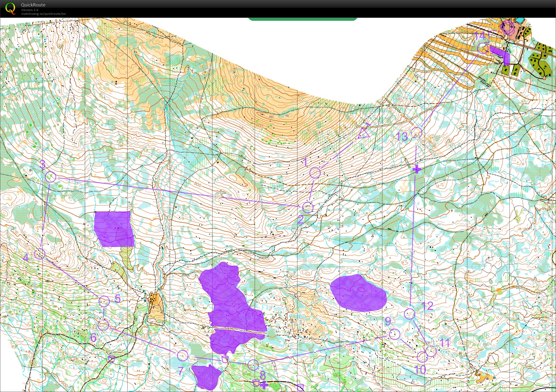Image resolution: width=556 pixels, height=392 pixels.
Task: Select the start triangle on the map
Action: pyautogui.click(x=363, y=133)
